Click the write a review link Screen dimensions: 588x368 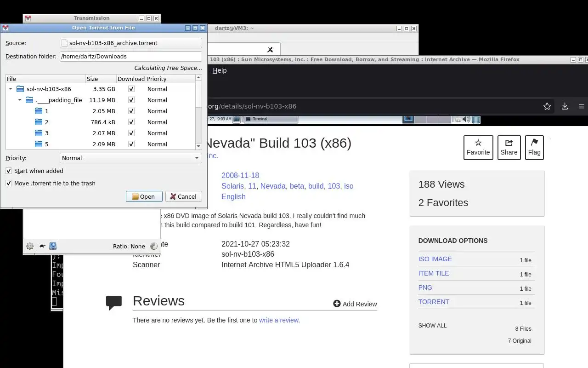[x=279, y=320]
